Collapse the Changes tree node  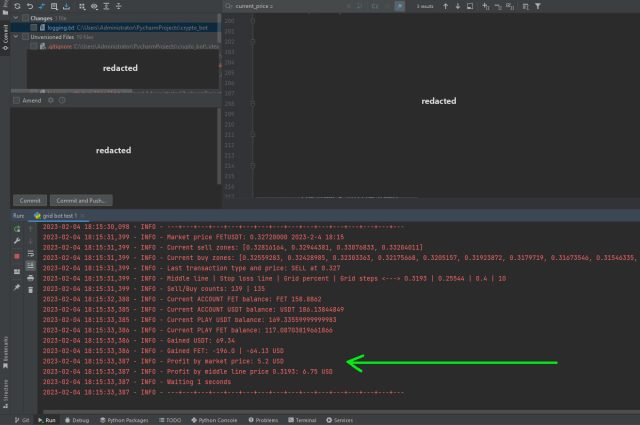(16, 18)
